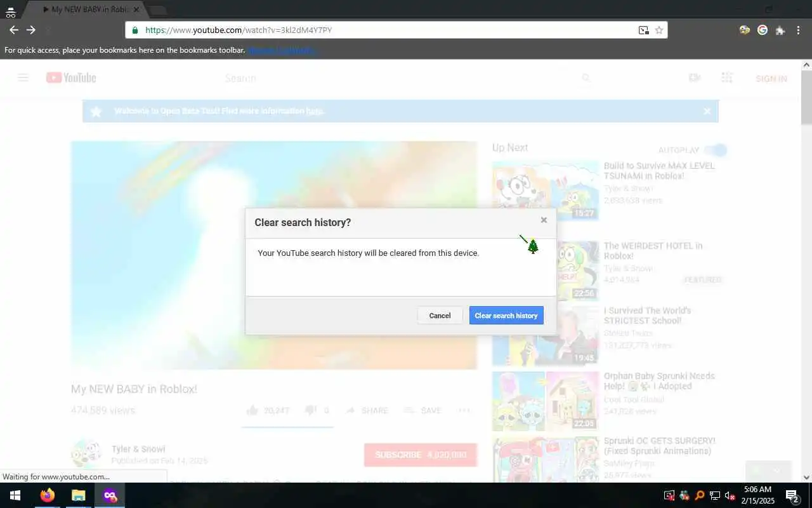Open Sprunki OC GETS SURGERY video title

click(660, 446)
